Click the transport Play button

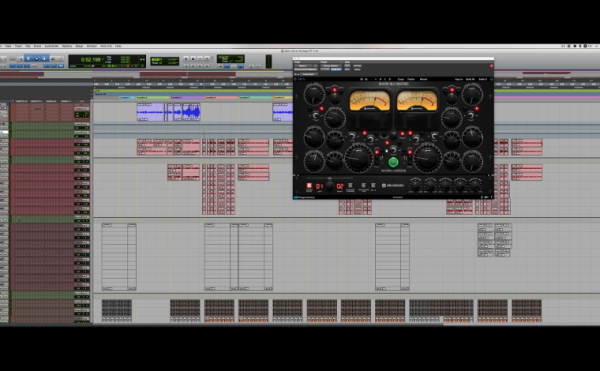pos(200,59)
